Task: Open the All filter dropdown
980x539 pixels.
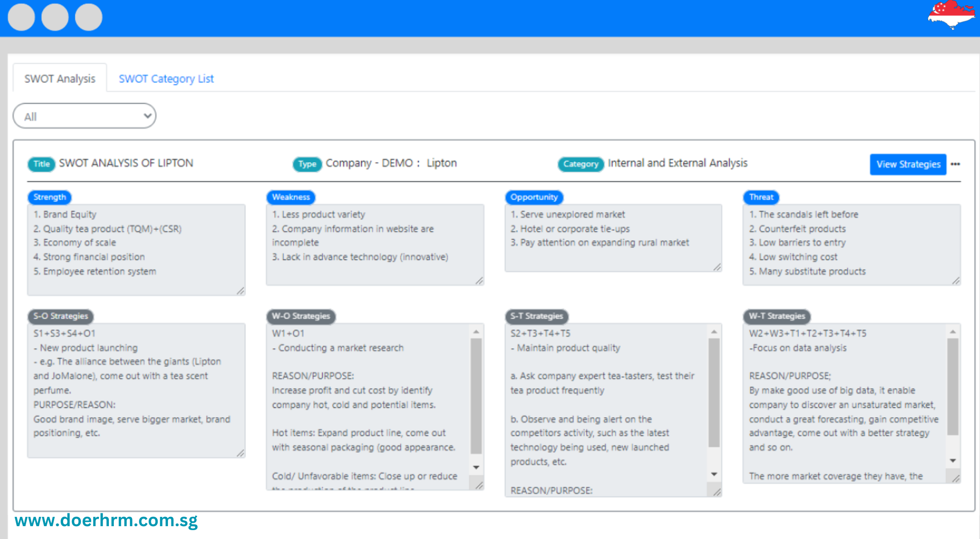Action: tap(84, 116)
